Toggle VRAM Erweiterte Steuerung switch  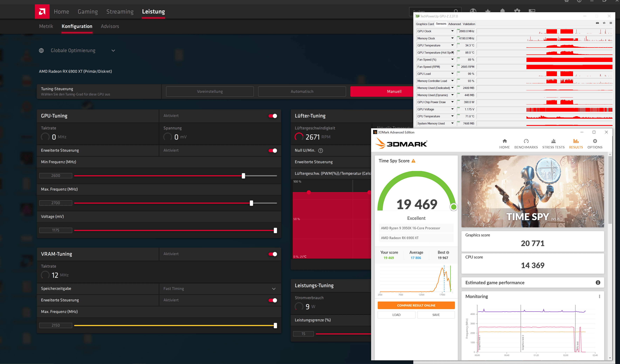[x=273, y=300]
